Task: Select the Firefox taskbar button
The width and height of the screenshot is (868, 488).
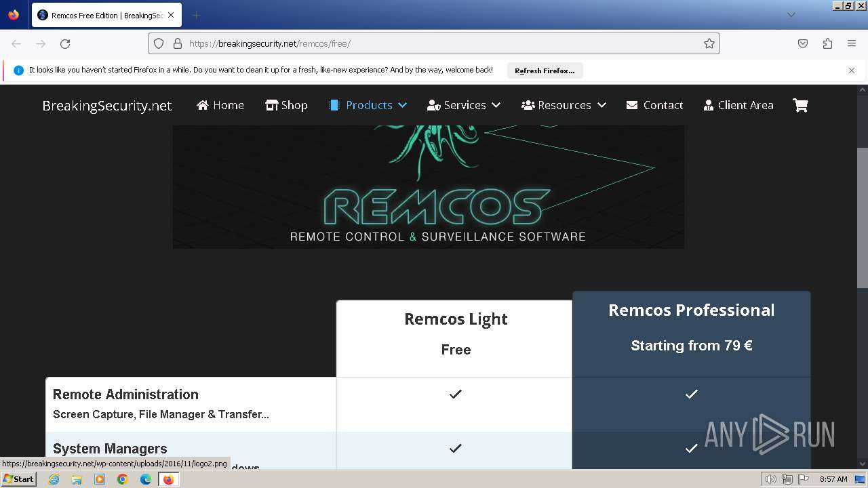Action: coord(168,479)
